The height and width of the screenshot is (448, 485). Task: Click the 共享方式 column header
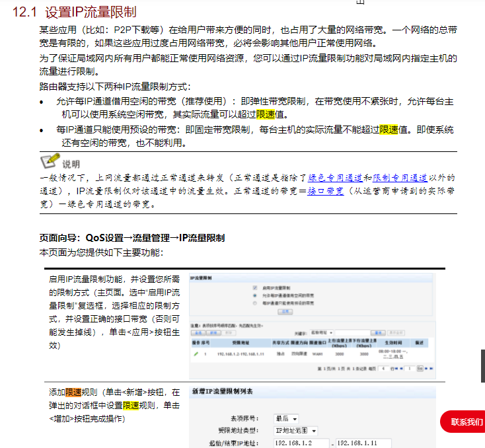coord(281,343)
